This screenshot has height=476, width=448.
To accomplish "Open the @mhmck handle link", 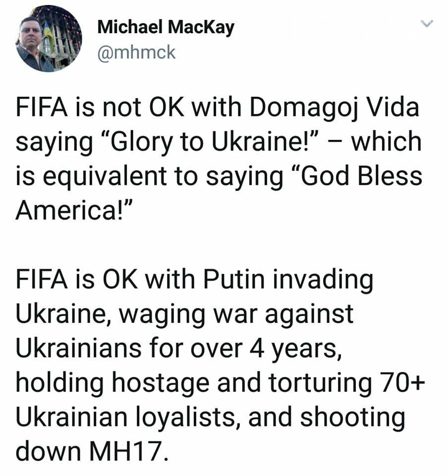I will [136, 53].
